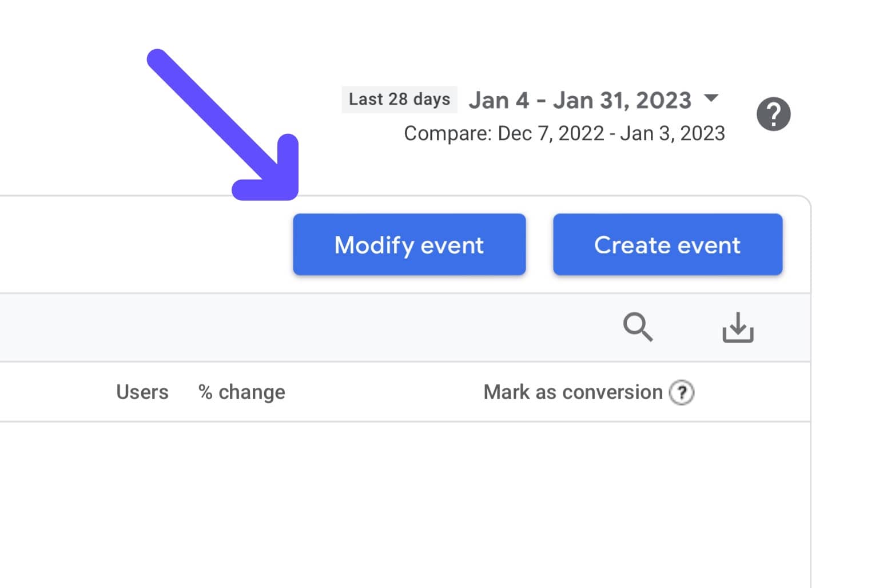Click blank card space left of Modify event
The image size is (891, 588).
[143, 245]
